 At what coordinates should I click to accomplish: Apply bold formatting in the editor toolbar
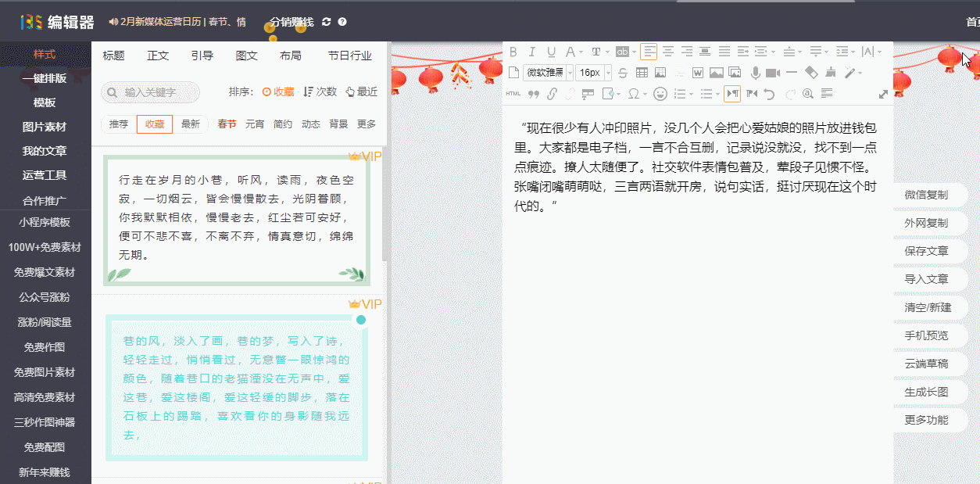point(513,52)
